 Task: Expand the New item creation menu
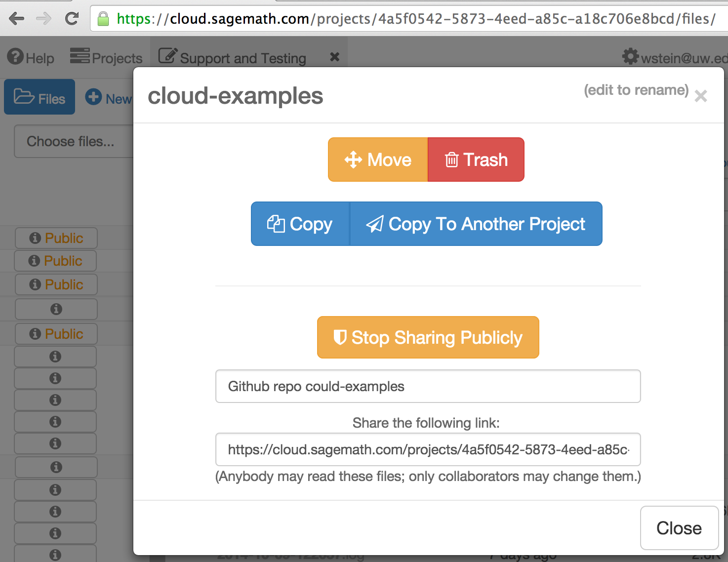tap(109, 97)
